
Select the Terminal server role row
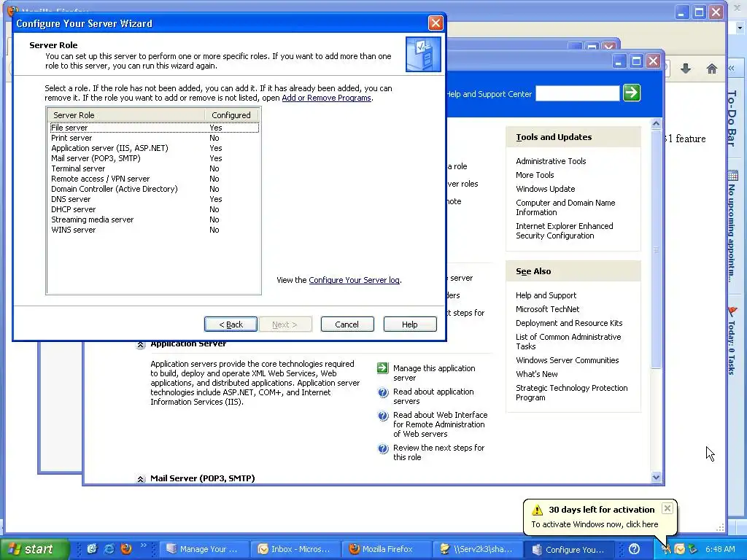click(x=154, y=168)
